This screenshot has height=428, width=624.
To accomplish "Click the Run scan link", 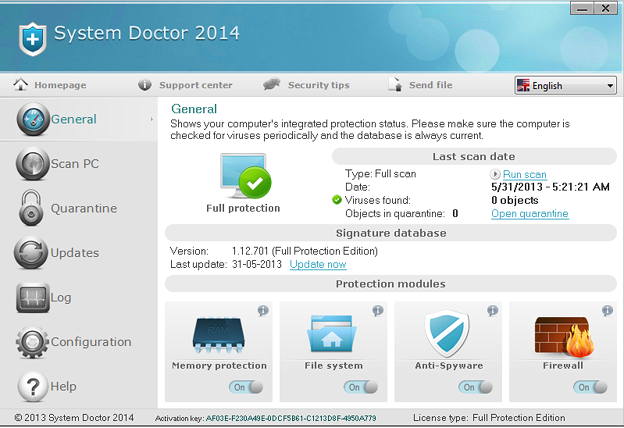I will coord(525,174).
